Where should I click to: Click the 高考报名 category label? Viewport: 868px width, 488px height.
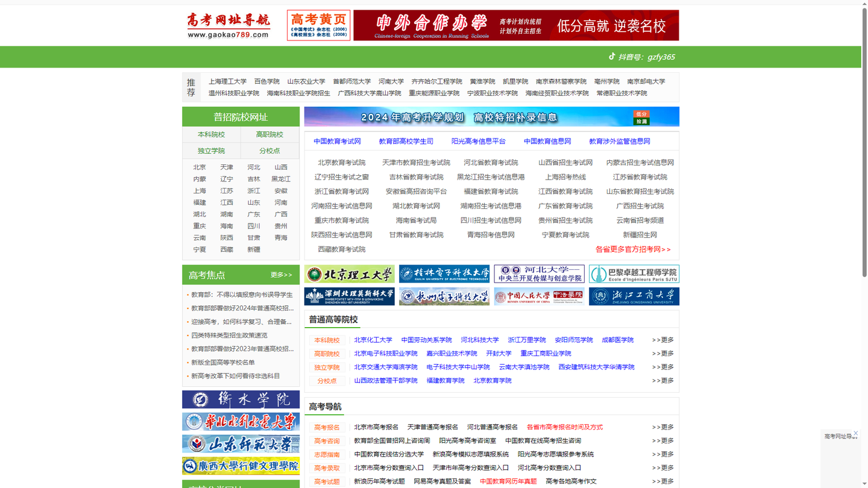327,427
